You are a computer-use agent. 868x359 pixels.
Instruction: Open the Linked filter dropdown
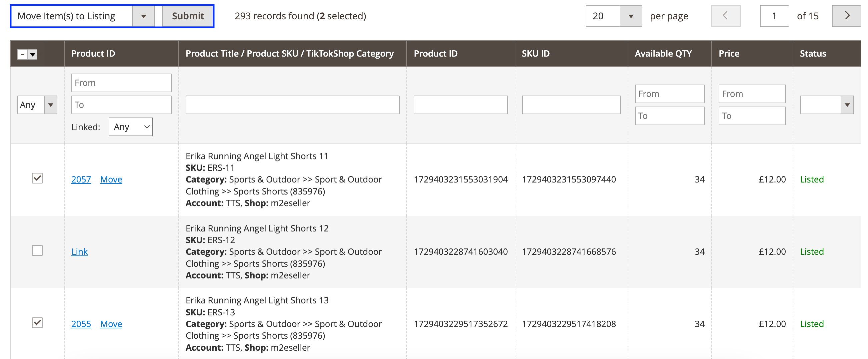tap(130, 127)
